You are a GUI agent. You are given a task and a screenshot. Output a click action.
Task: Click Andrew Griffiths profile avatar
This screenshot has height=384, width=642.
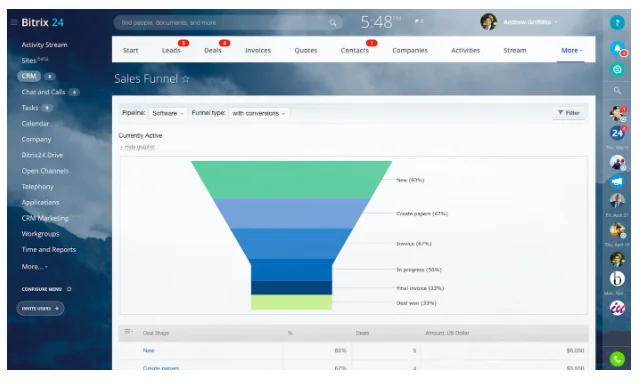click(x=488, y=22)
